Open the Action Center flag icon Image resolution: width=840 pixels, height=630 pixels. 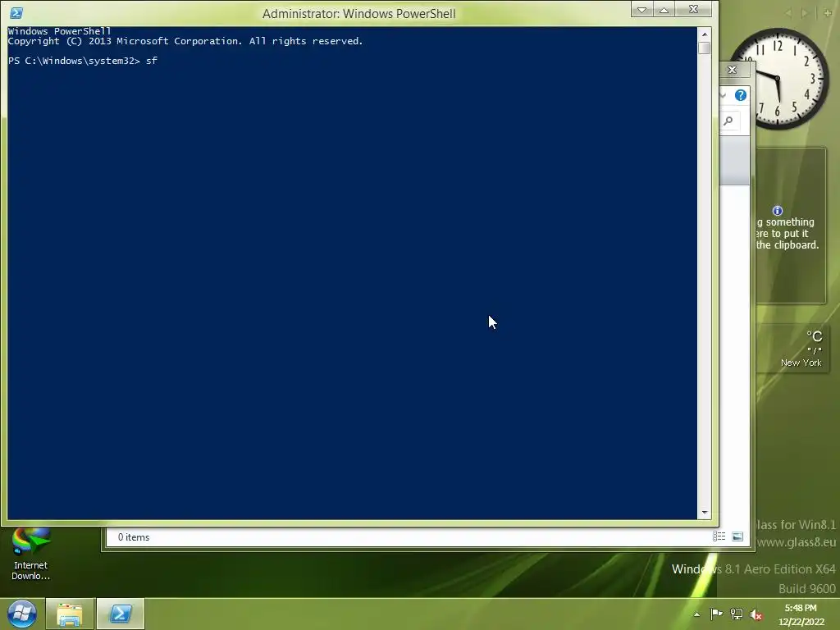pyautogui.click(x=716, y=614)
